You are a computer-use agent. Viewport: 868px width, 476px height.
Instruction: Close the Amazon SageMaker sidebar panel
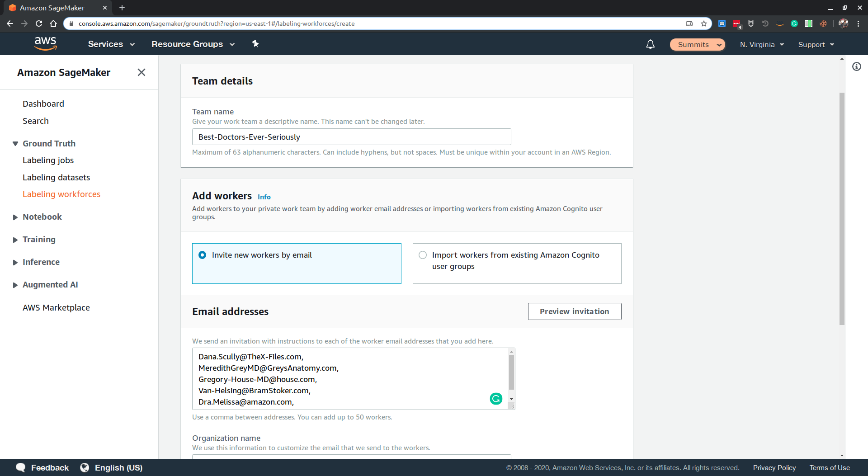pyautogui.click(x=142, y=72)
